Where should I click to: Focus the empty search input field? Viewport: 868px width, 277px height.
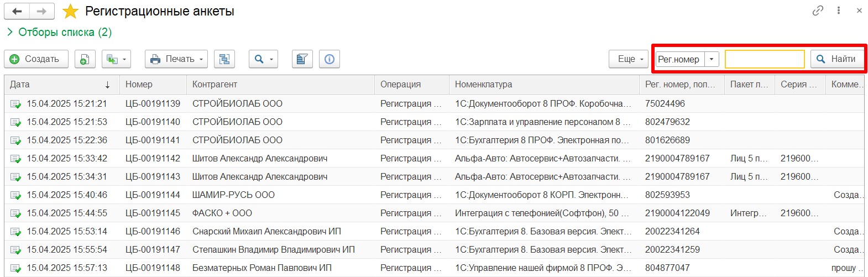[765, 59]
